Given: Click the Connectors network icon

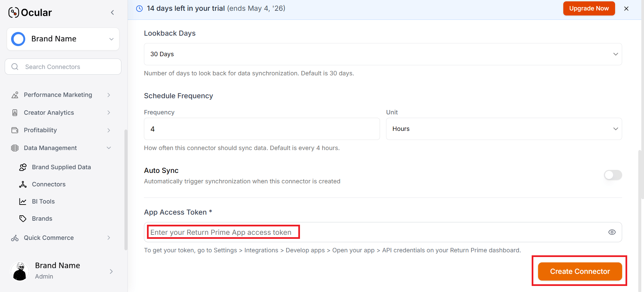Looking at the screenshot, I should [23, 184].
